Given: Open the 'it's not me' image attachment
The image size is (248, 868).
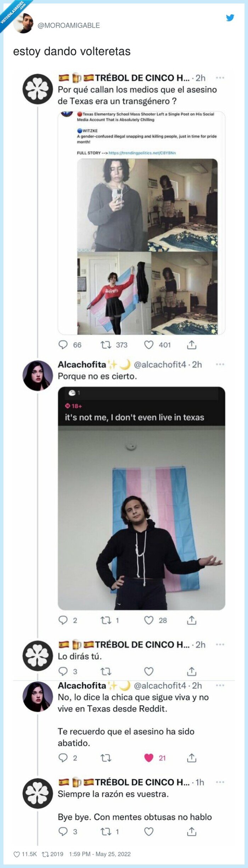Looking at the screenshot, I should tap(141, 498).
